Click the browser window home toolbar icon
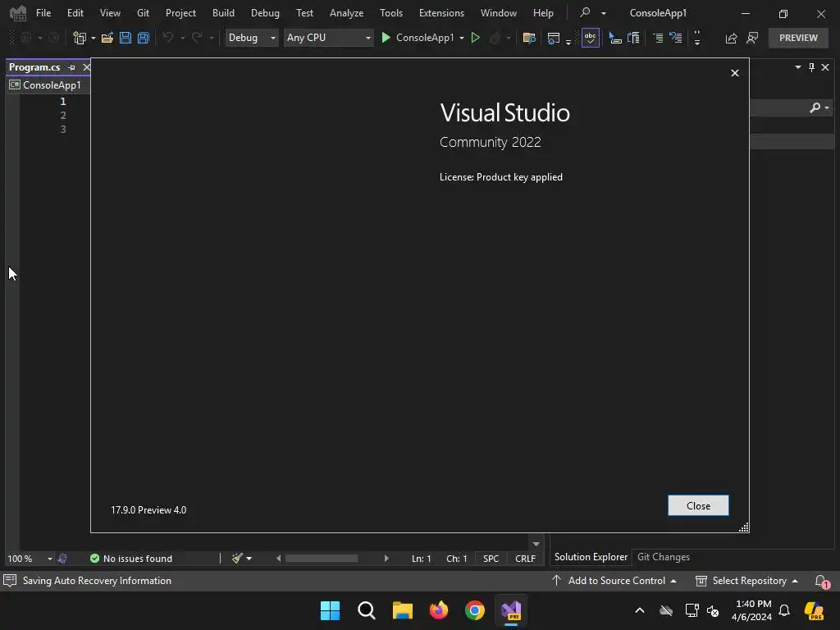Screen dimensions: 840x630 (x=554, y=38)
